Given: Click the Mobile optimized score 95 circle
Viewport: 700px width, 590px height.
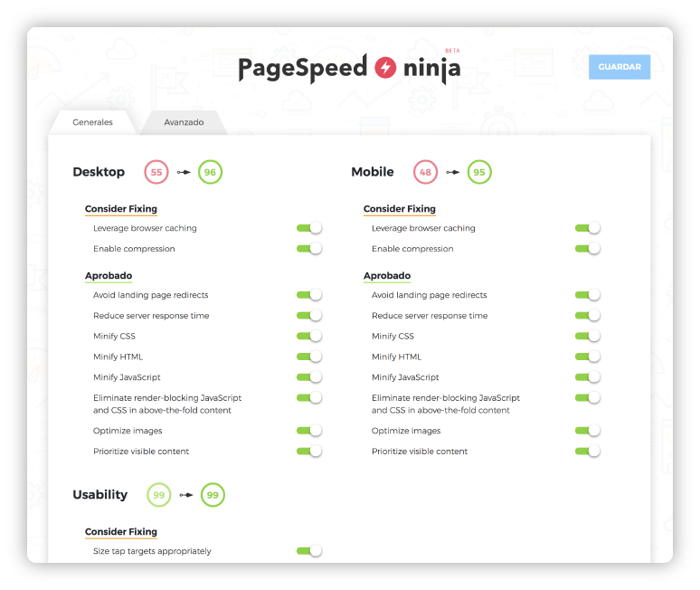Looking at the screenshot, I should [479, 172].
